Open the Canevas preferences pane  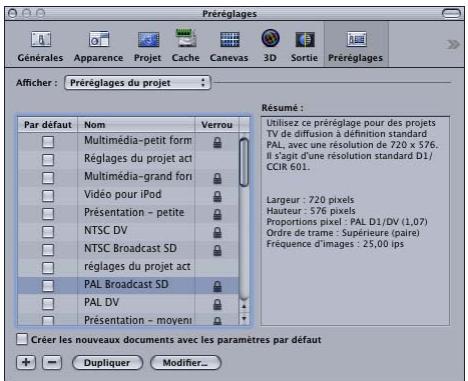[x=229, y=46]
